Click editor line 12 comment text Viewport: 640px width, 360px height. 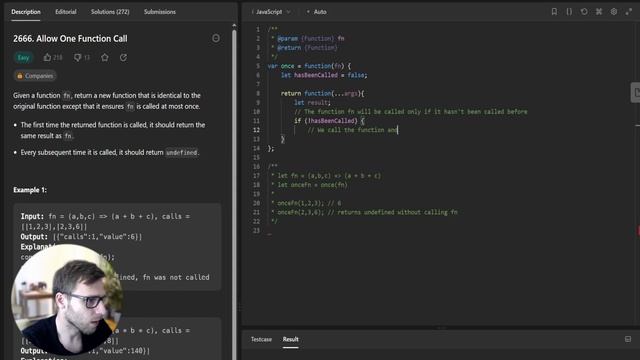point(352,130)
